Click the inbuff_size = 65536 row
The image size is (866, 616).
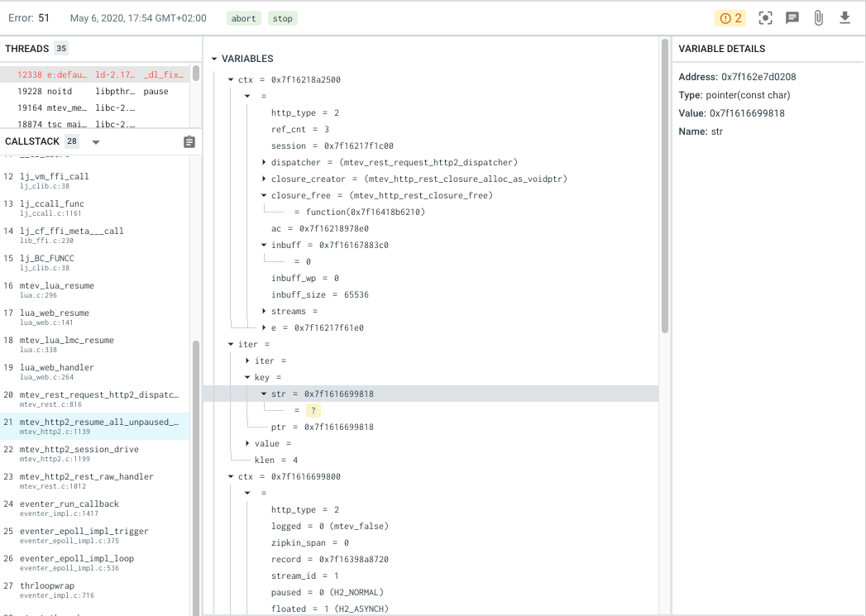coord(320,294)
